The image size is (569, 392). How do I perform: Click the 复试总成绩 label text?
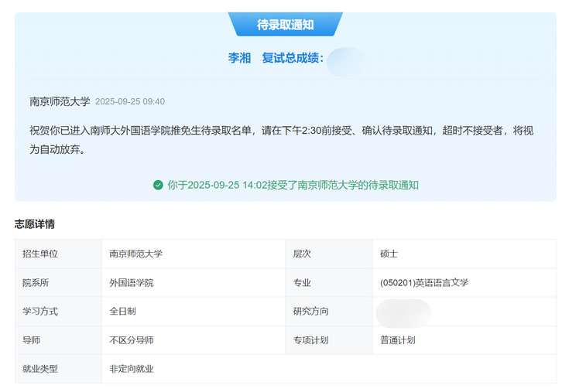point(292,58)
